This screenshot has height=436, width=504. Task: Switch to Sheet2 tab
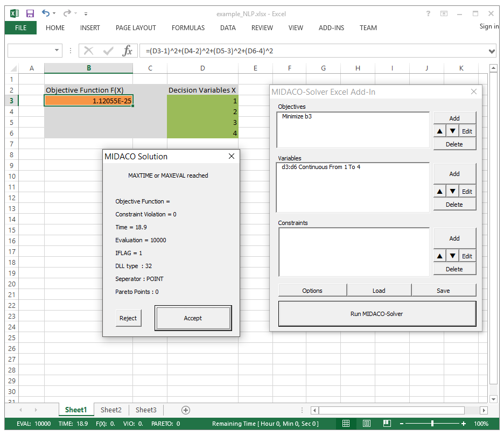click(111, 410)
